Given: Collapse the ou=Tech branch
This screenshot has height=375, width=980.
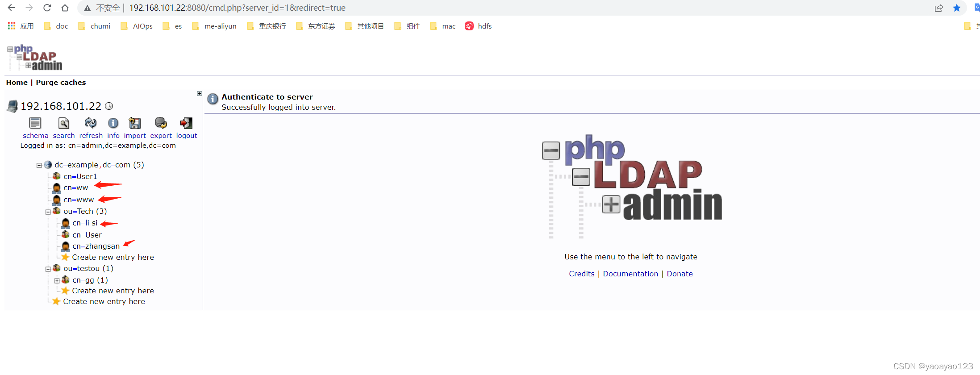Looking at the screenshot, I should (48, 212).
